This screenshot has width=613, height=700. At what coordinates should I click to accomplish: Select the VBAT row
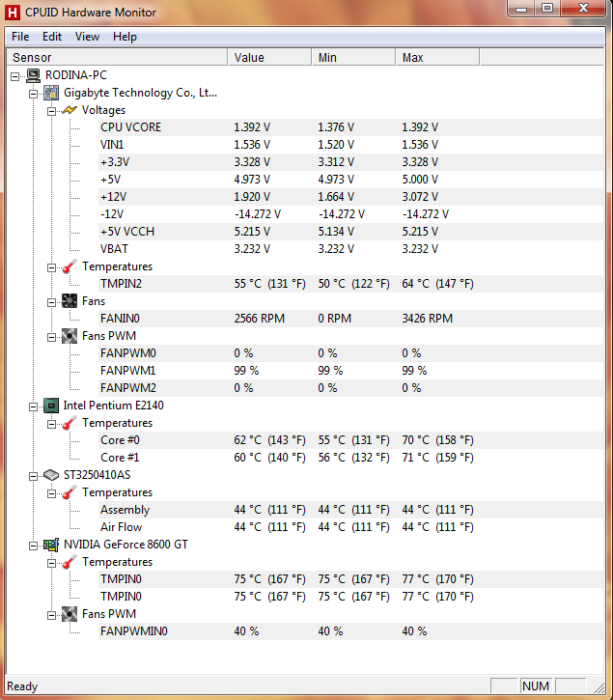(x=351, y=249)
